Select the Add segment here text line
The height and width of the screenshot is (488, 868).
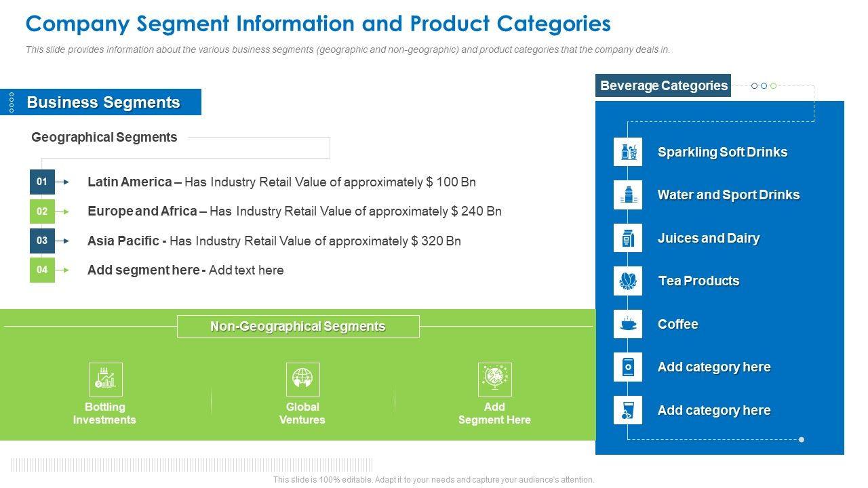185,270
